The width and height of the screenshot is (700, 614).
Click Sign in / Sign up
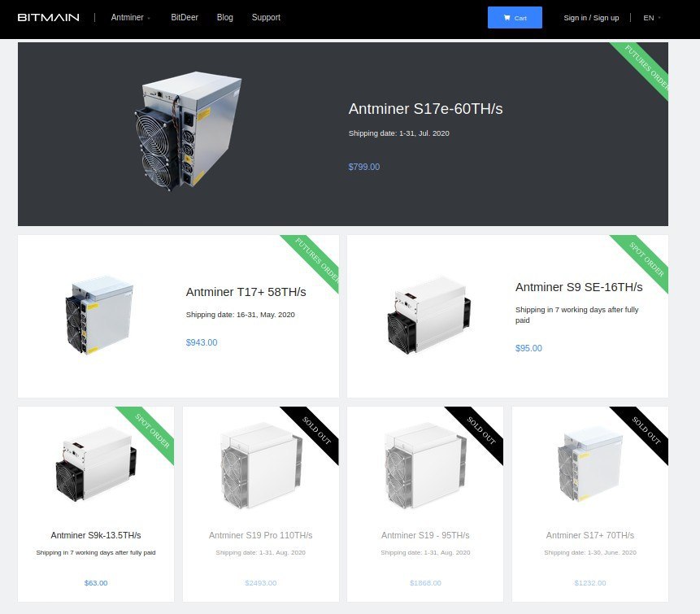coord(591,18)
